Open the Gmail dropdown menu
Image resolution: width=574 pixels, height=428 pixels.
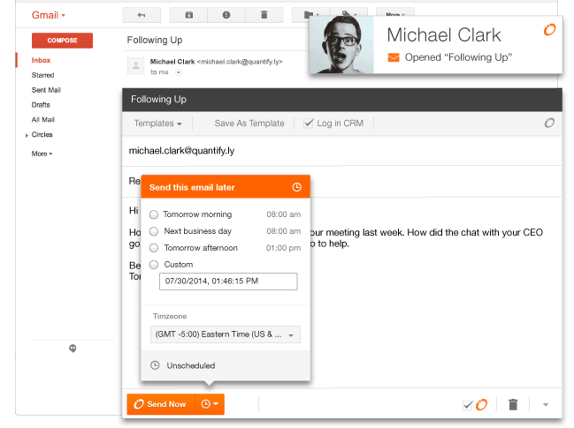(x=48, y=15)
